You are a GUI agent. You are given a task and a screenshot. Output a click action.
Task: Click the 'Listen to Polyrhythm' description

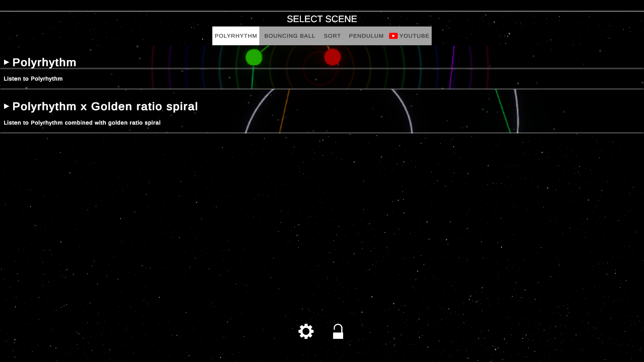coord(33,79)
